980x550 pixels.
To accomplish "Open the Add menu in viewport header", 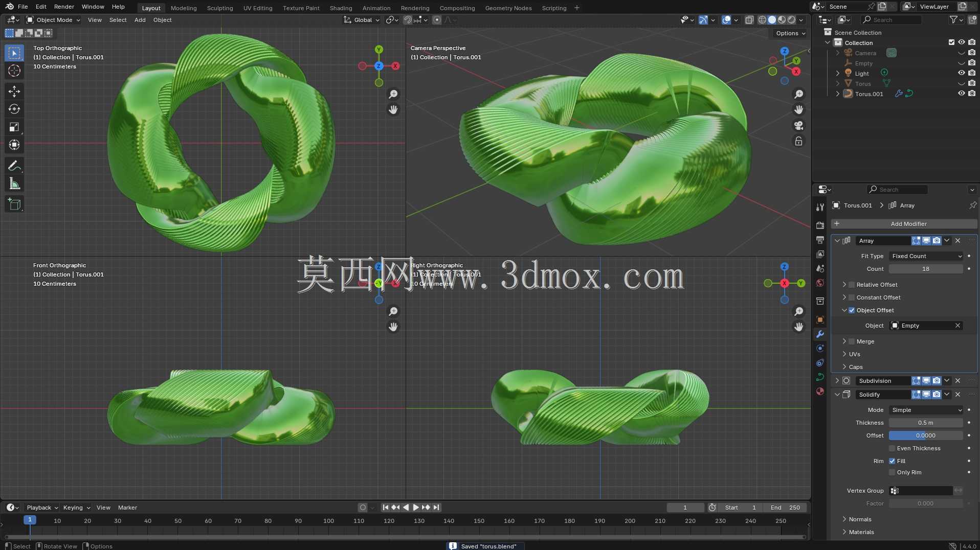I will [140, 20].
